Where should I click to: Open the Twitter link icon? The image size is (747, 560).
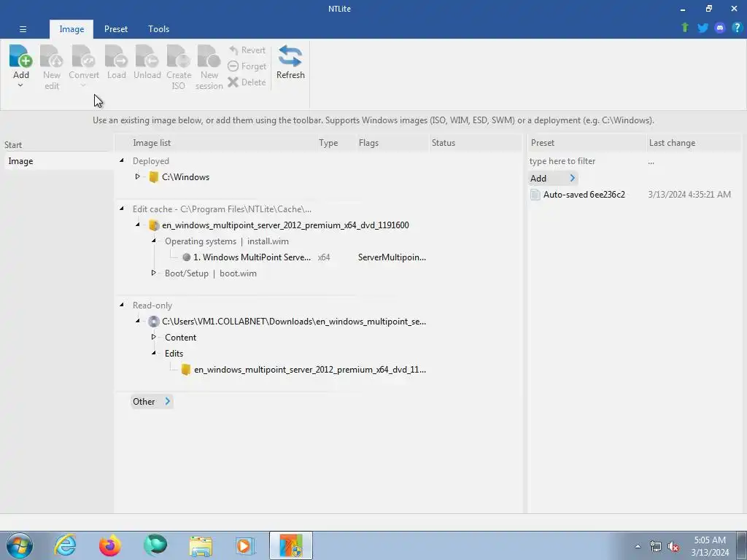(703, 28)
